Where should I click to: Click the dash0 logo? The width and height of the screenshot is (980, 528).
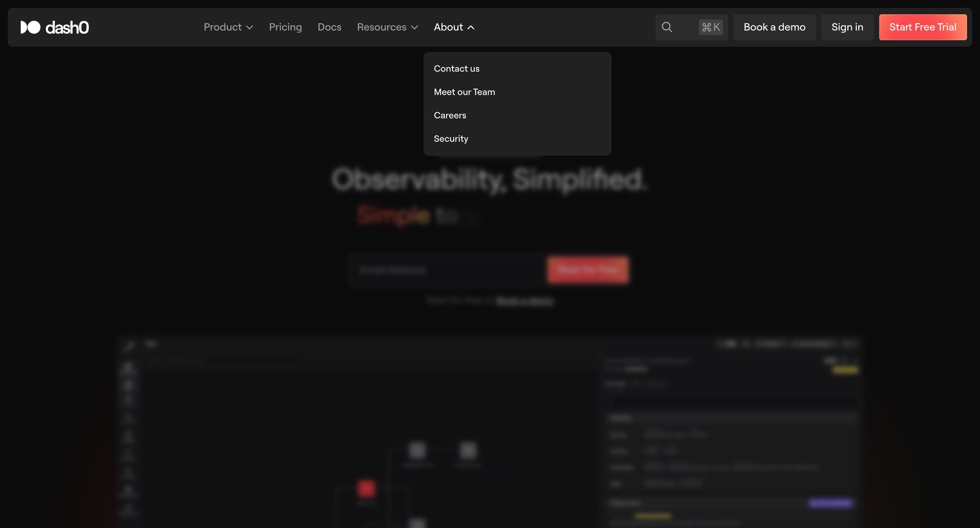point(54,27)
